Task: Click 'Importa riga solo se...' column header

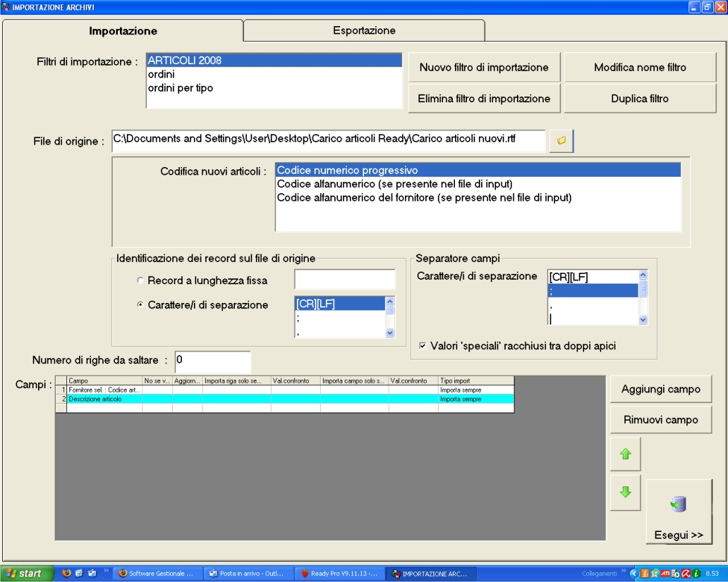Action: 236,381
